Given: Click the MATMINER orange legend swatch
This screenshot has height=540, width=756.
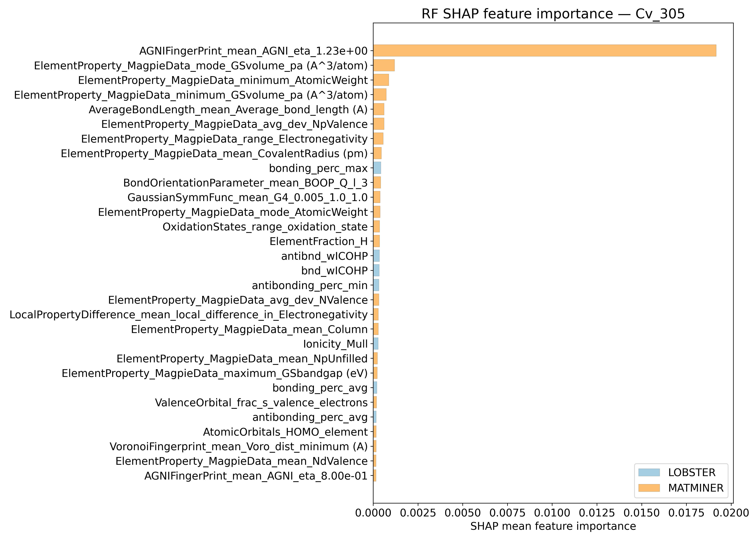Looking at the screenshot, I should [x=649, y=488].
